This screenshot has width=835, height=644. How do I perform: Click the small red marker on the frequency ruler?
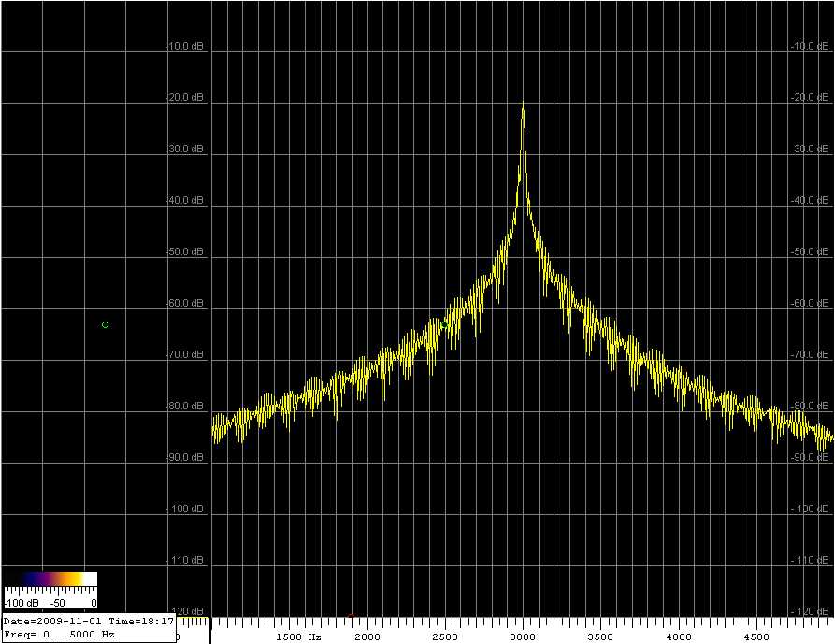[351, 616]
